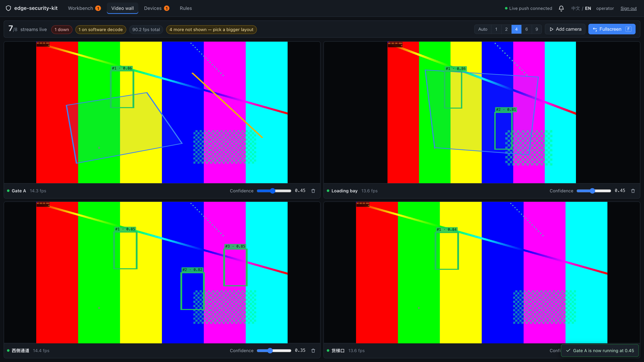644x362 pixels.
Task: Delete the 西侧通道 camera tile
Action: click(x=313, y=351)
